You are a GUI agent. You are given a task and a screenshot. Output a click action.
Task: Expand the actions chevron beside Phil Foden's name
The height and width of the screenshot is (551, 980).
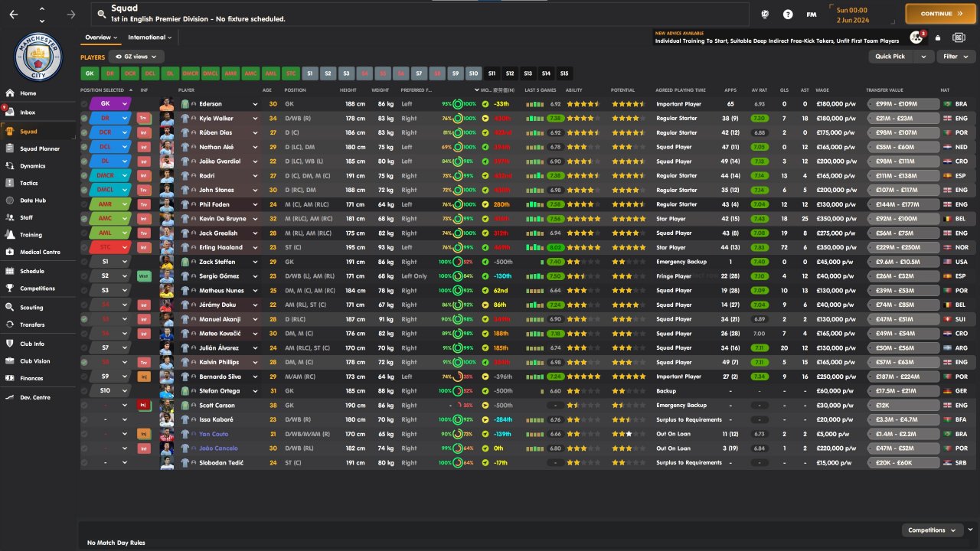point(255,204)
